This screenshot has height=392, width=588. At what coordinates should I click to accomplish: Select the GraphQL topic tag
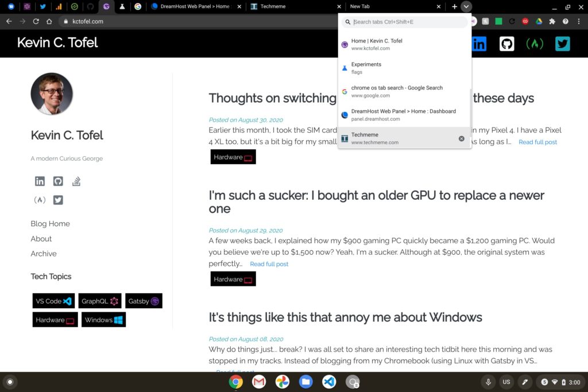pyautogui.click(x=100, y=301)
